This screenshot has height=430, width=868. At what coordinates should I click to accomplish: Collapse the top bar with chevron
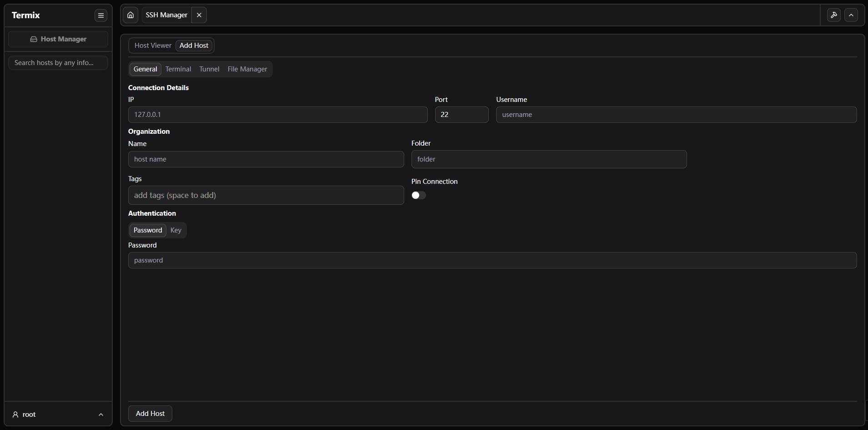tap(851, 15)
